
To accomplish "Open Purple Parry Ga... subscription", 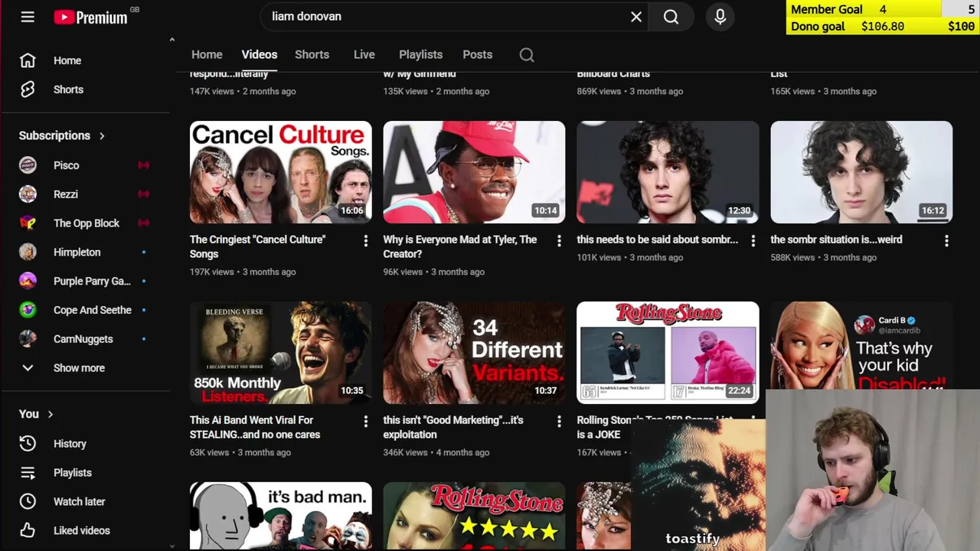I will [x=86, y=281].
